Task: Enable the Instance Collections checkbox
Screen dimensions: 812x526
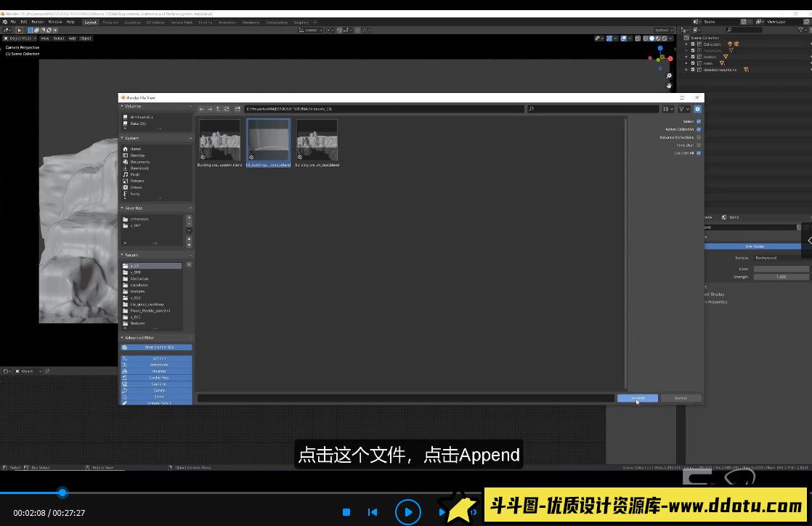Action: [699, 137]
